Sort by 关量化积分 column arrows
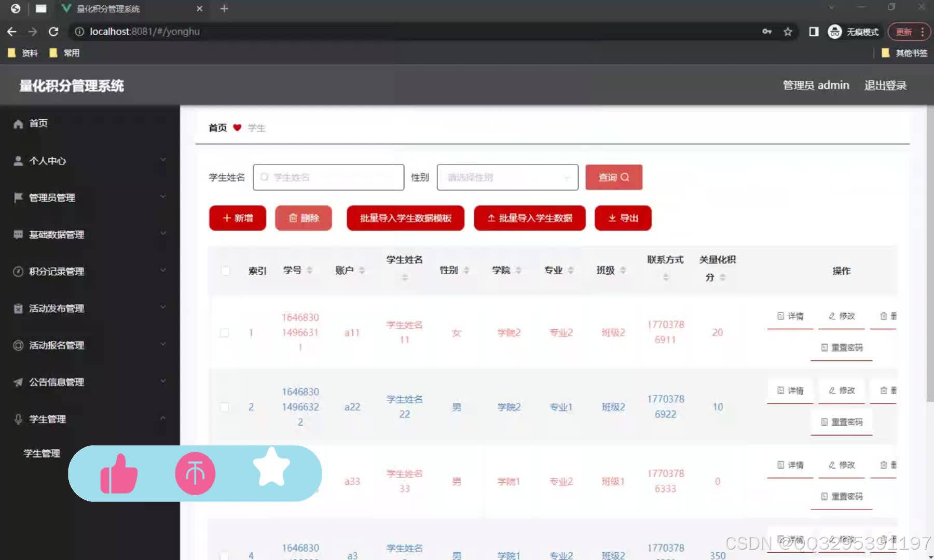934x560 pixels. pos(723,277)
